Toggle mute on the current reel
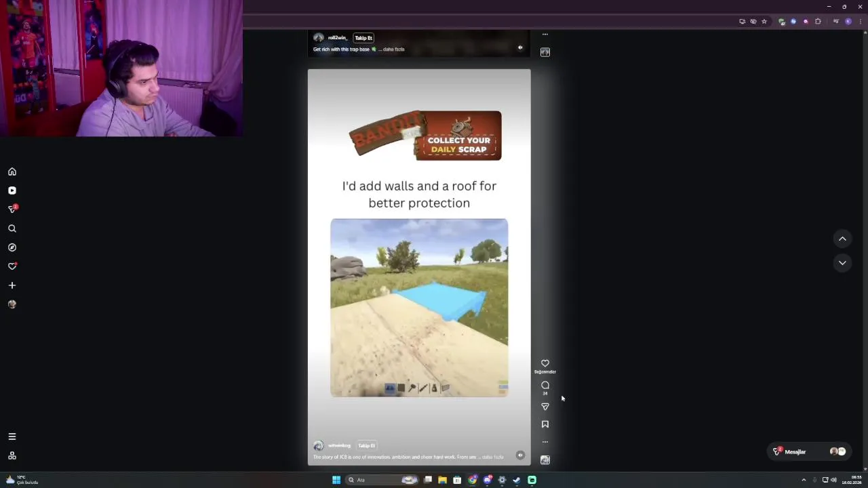The width and height of the screenshot is (868, 488). pos(520,455)
